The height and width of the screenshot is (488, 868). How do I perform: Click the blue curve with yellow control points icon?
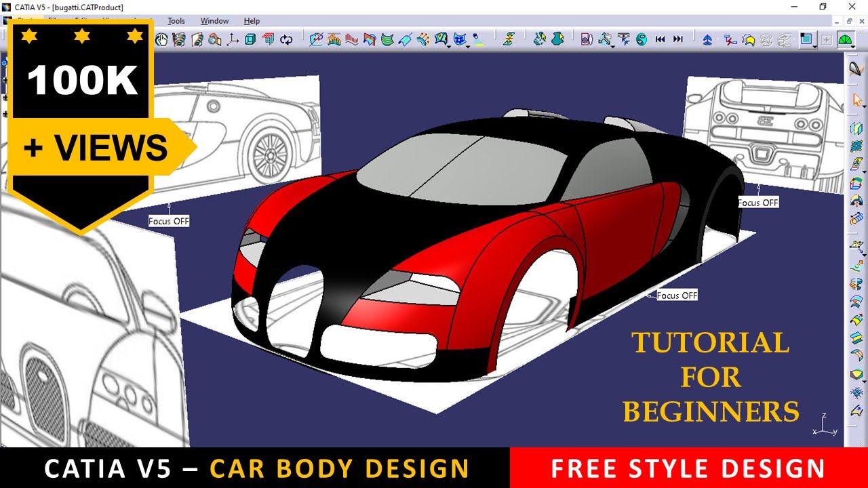(x=423, y=40)
